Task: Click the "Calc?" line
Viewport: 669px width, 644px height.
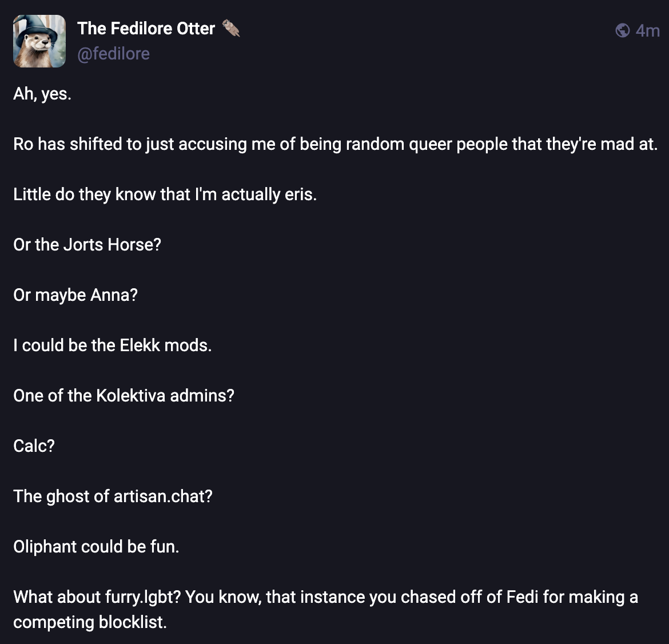Action: 34,446
